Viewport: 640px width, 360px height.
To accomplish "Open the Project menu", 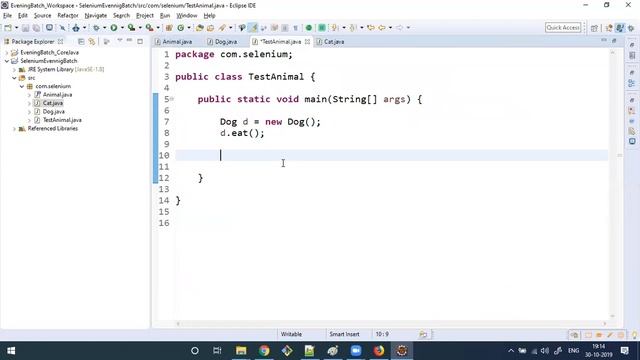I will click(144, 16).
